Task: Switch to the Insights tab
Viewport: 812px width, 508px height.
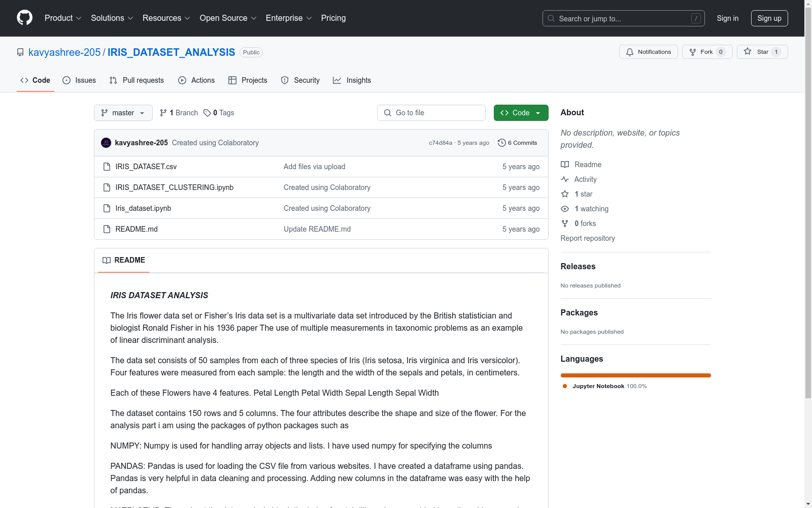Action: coord(352,80)
